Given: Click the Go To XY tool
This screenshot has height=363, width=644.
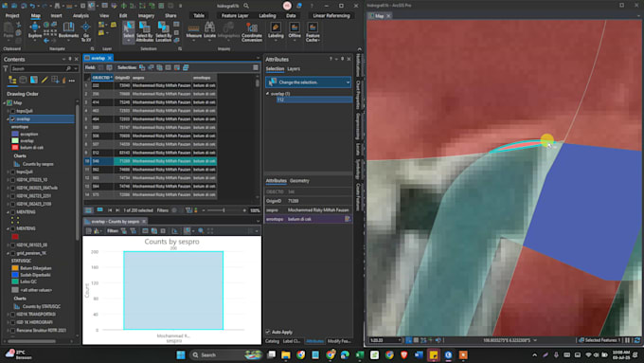Looking at the screenshot, I should [86, 31].
